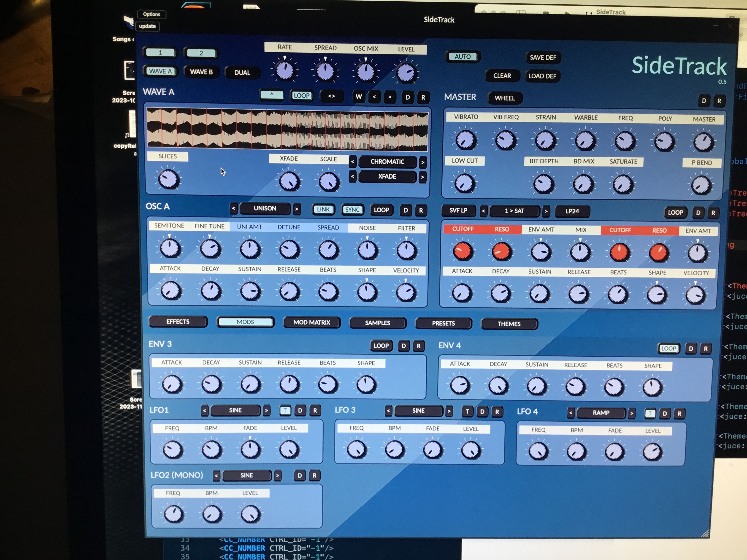The image size is (747, 560).
Task: Click the D button for LFO2 (MONO)
Action: coord(300,476)
